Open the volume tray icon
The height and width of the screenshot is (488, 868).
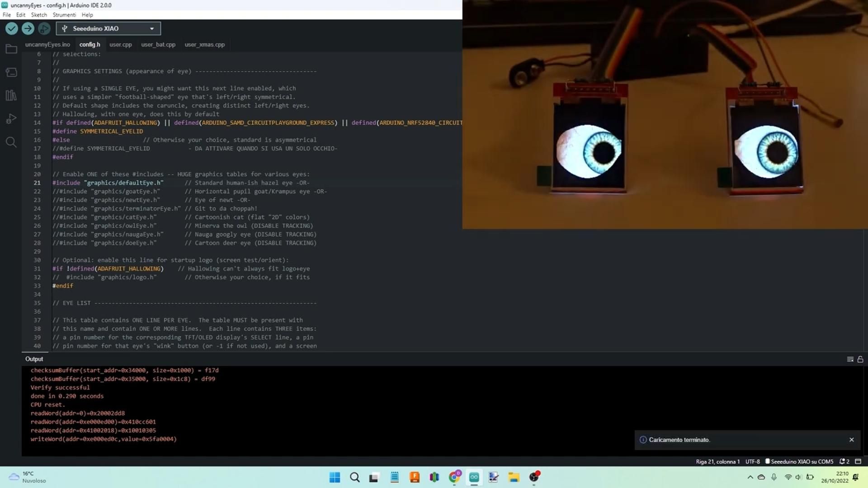point(798,477)
